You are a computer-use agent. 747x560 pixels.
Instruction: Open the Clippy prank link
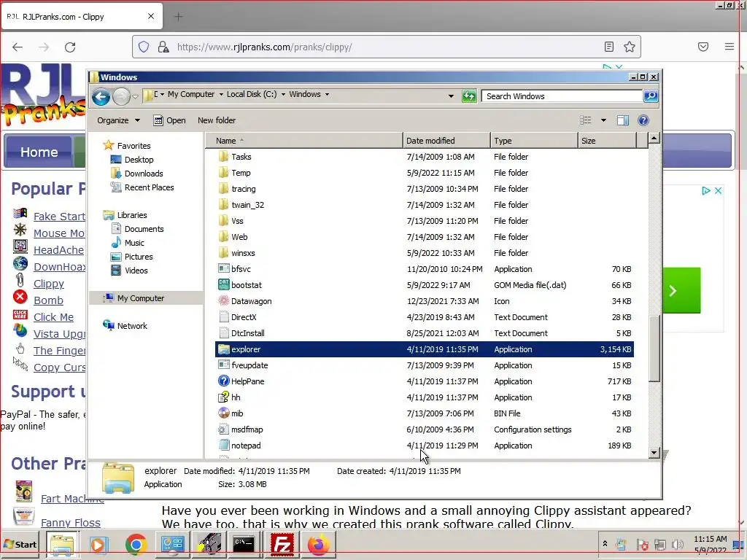pyautogui.click(x=49, y=284)
